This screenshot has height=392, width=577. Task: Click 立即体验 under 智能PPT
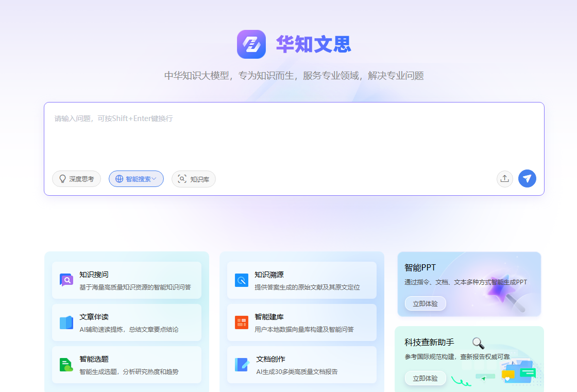(426, 304)
